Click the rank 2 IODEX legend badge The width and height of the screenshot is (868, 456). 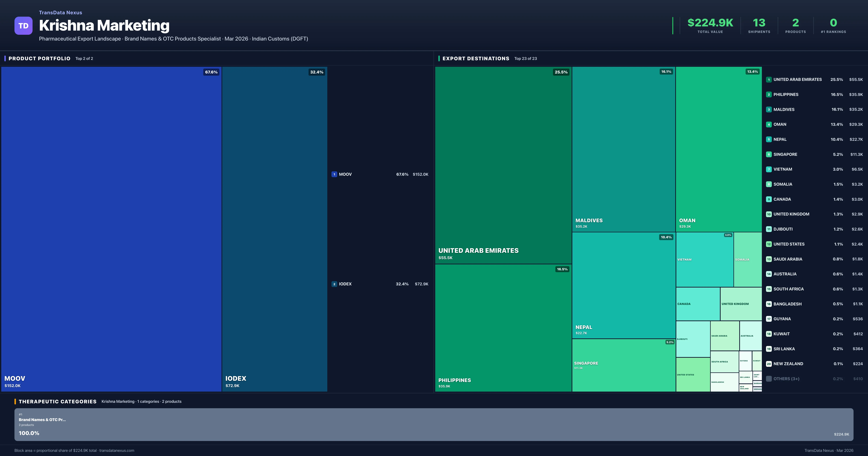coord(334,284)
